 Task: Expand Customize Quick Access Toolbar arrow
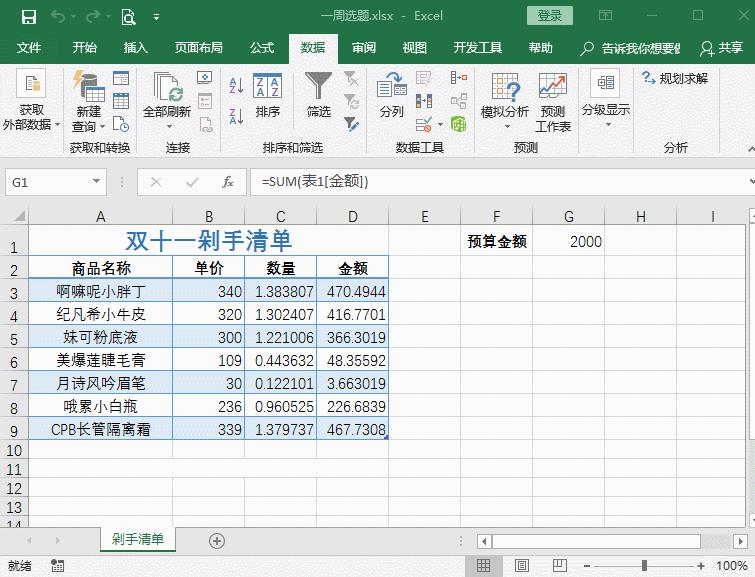(x=156, y=17)
